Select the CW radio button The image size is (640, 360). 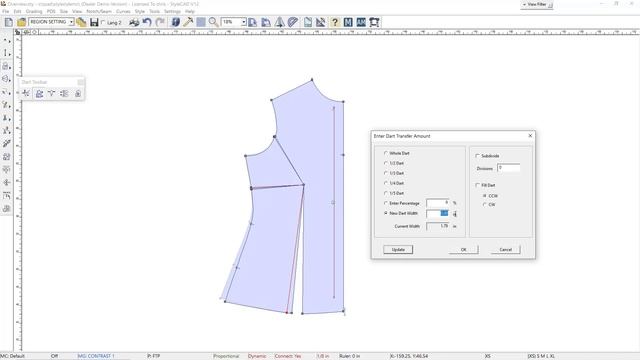tap(485, 205)
